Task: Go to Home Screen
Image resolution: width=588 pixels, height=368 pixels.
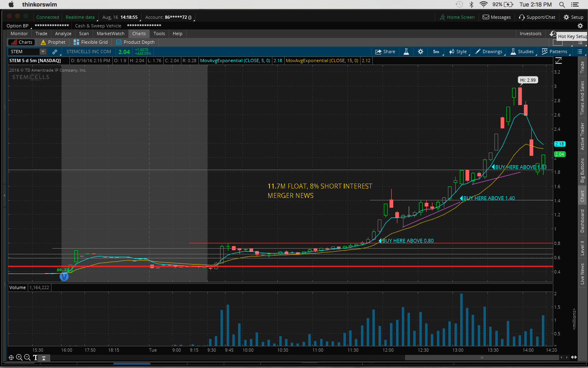Action: pyautogui.click(x=457, y=17)
